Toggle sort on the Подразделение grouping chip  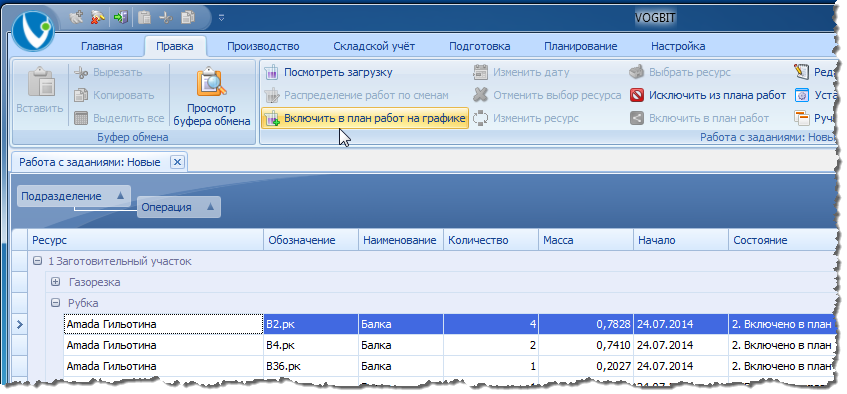pyautogui.click(x=74, y=196)
